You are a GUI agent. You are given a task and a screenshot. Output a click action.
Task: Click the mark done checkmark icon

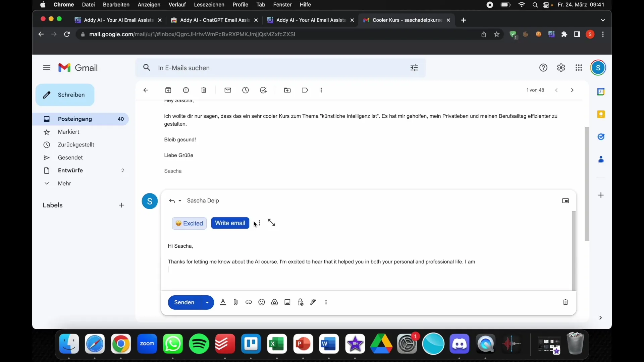click(x=263, y=90)
